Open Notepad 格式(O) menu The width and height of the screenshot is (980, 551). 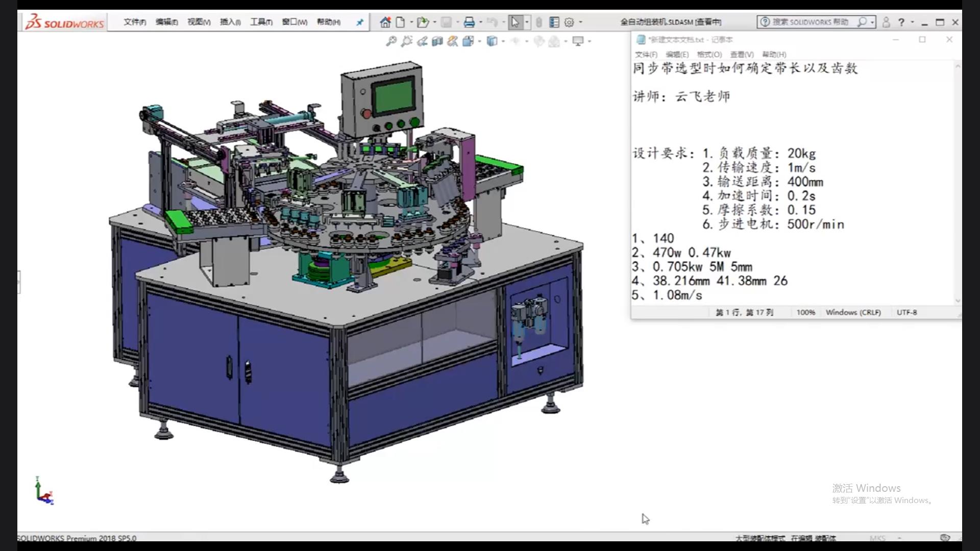(709, 55)
